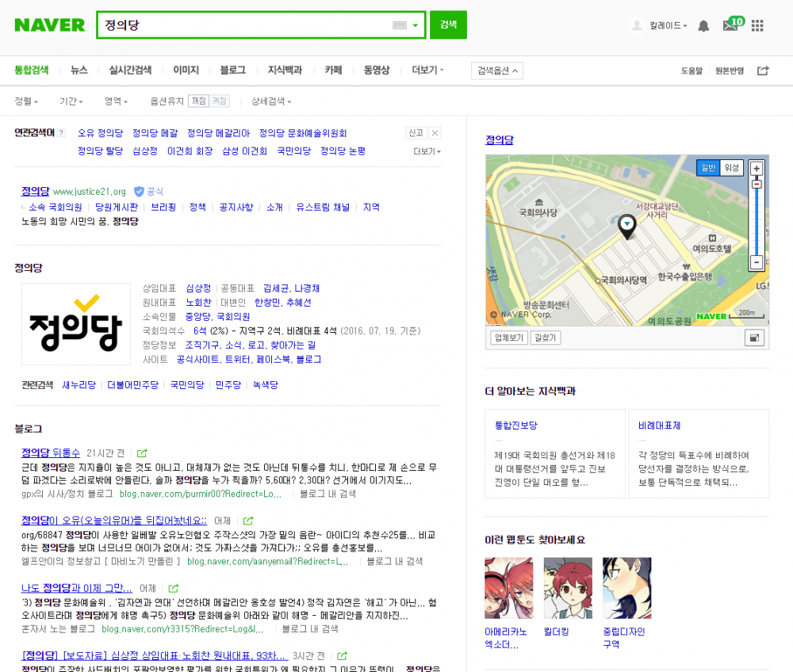The height and width of the screenshot is (672, 793).
Task: Click the map zoom out minus button
Action: pos(757,262)
